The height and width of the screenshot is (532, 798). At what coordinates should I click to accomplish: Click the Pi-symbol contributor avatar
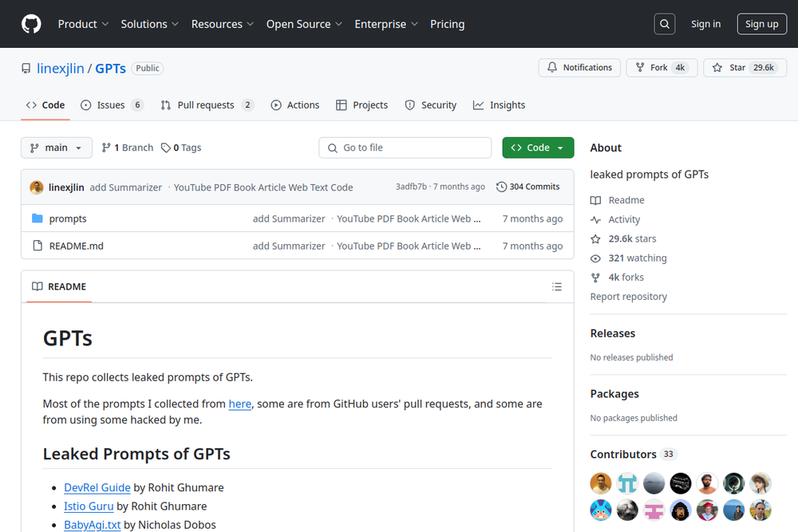tap(627, 483)
